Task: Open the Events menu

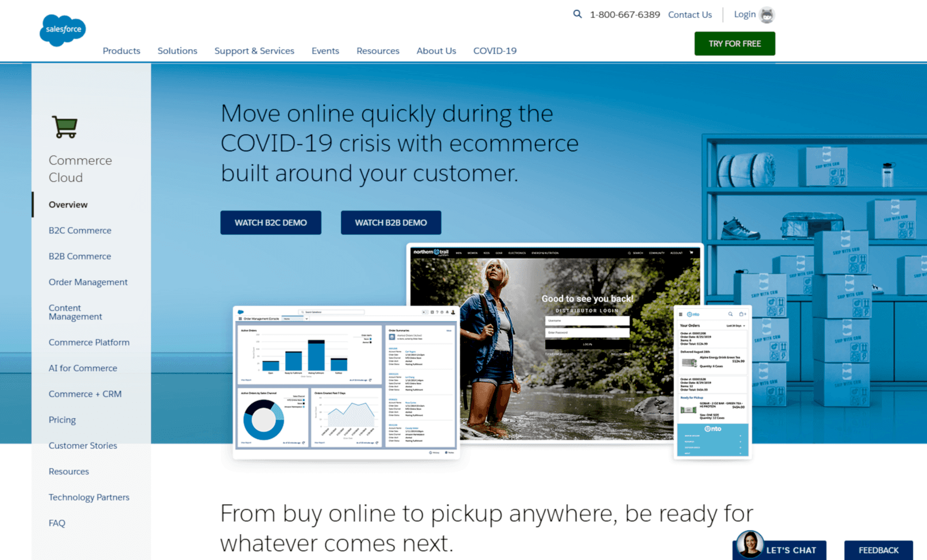Action: tap(325, 50)
